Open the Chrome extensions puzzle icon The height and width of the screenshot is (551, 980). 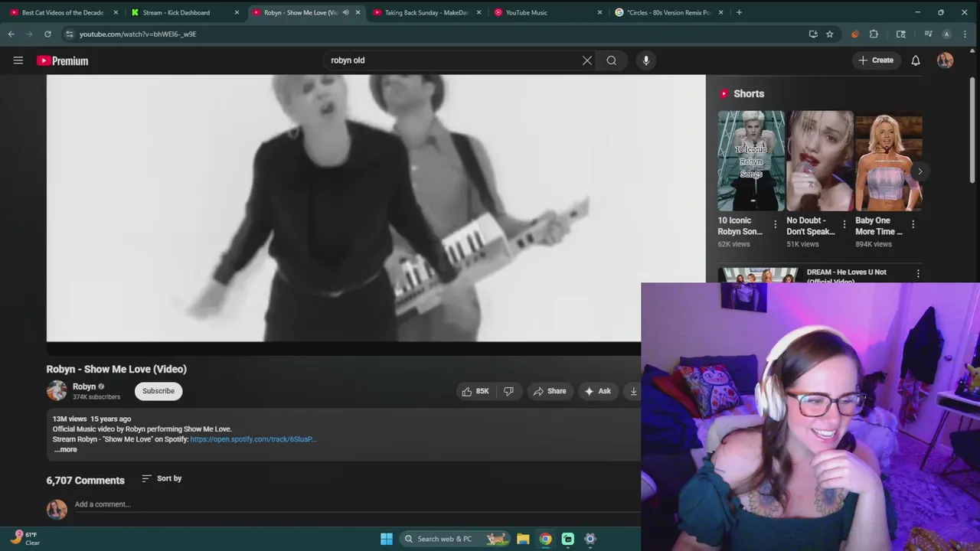(x=874, y=34)
